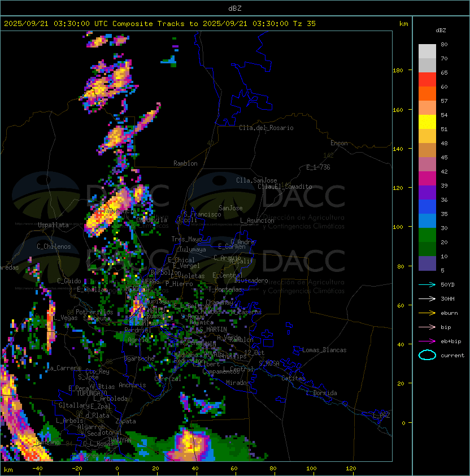Click the 50YD cyan arrow legend icon
The height and width of the screenshot is (476, 470).
coord(427,284)
